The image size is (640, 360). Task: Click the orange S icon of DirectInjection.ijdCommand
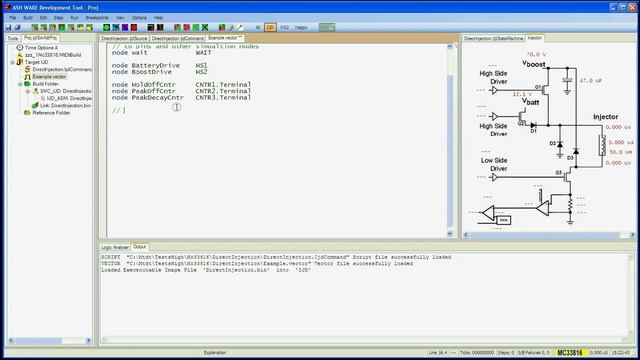27,69
